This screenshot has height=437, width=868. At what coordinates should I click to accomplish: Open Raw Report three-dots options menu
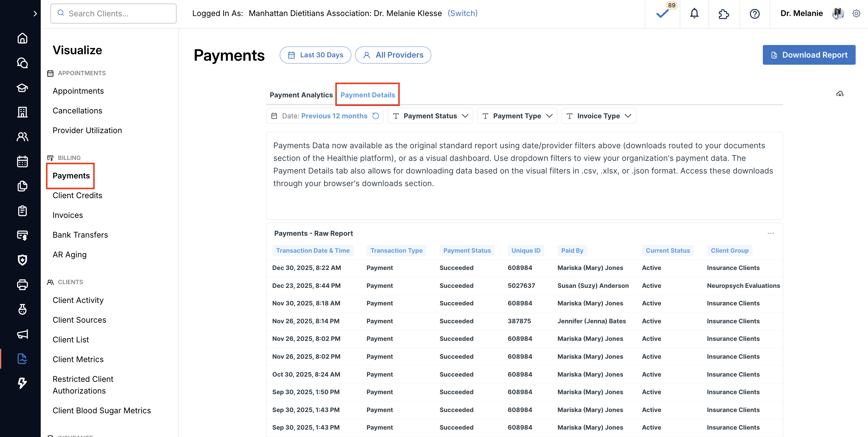tap(771, 233)
